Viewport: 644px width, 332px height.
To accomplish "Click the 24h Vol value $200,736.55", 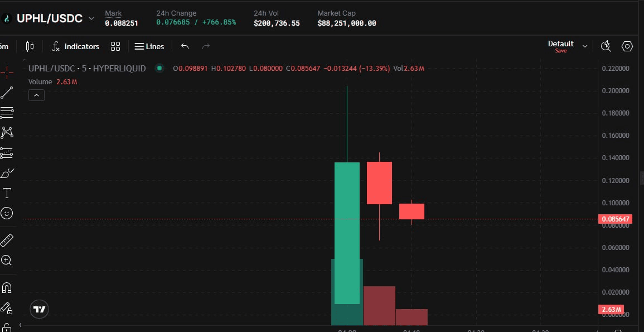I will (277, 23).
